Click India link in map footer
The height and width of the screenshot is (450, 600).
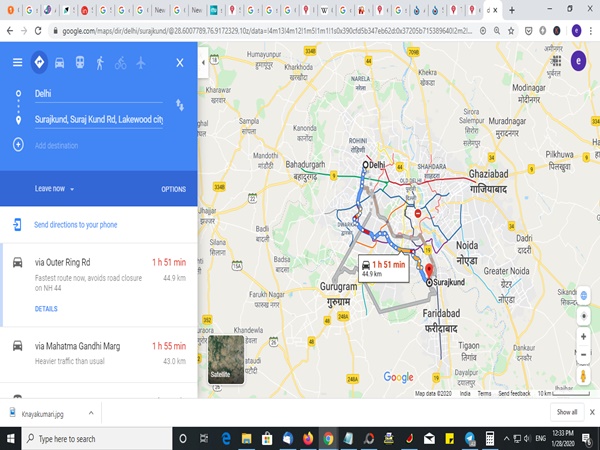[x=465, y=393]
